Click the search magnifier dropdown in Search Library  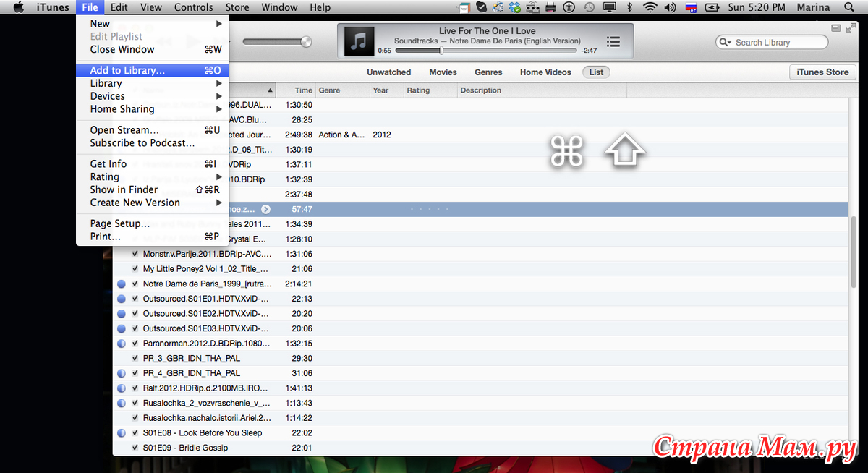pos(725,42)
